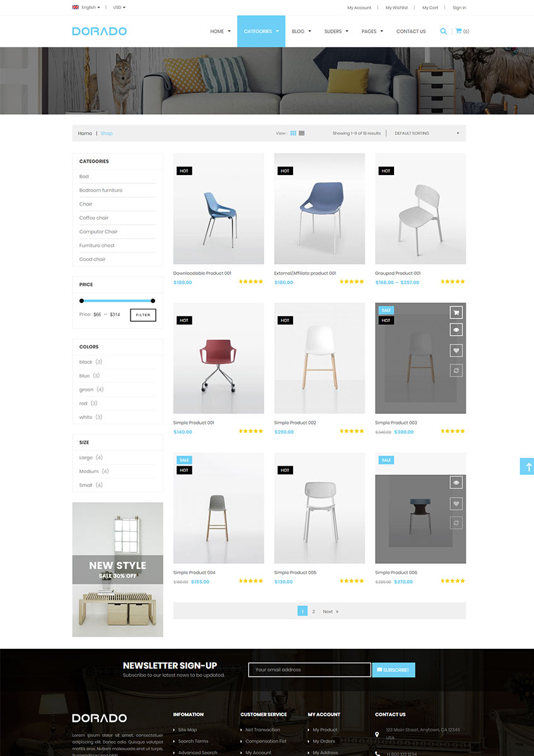Quick view Simple Product 003 eye icon
This screenshot has height=756, width=534.
click(456, 329)
